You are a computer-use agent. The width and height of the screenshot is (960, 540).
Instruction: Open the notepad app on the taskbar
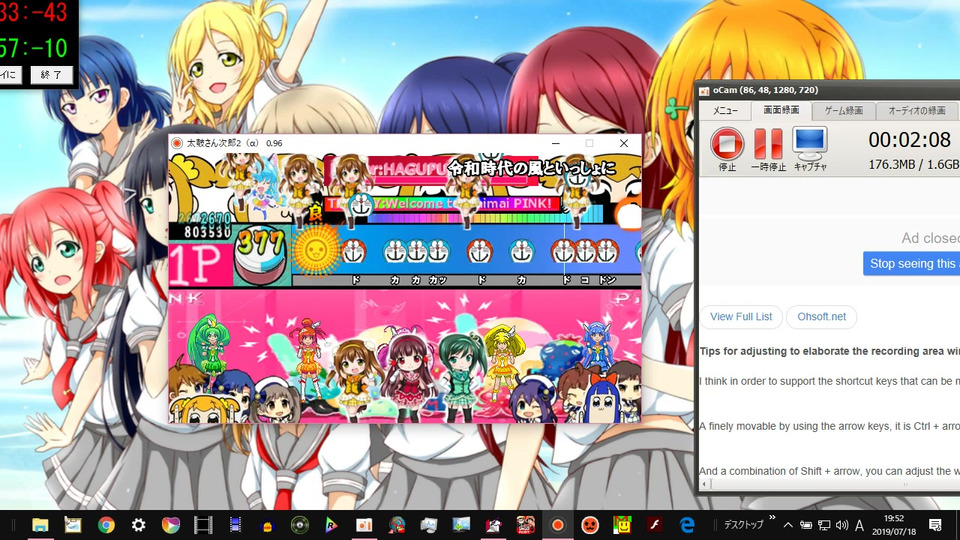click(73, 525)
